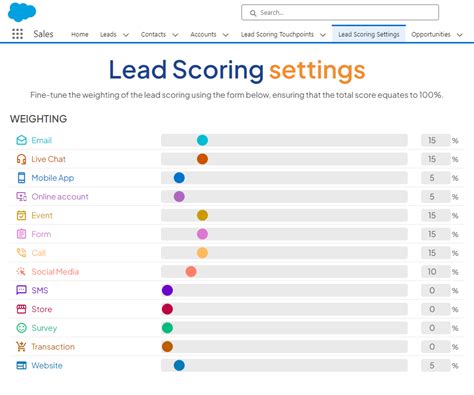Click the SMS speech bubble icon
The image size is (474, 395).
point(21,290)
